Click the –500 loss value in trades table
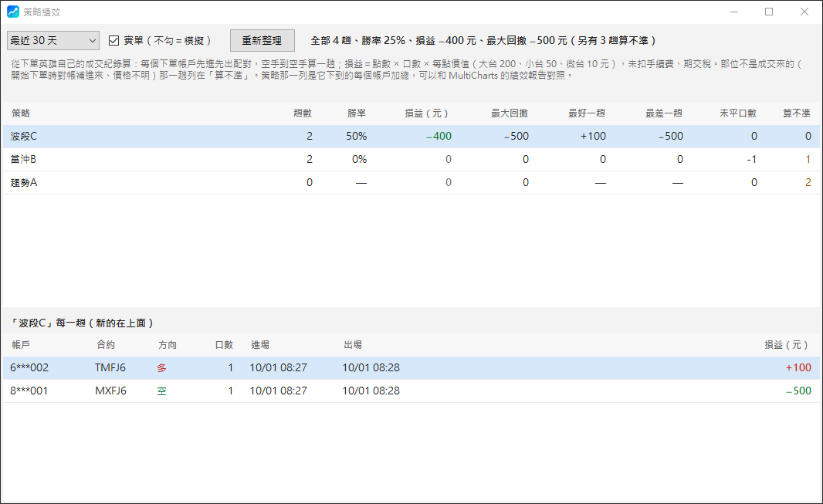This screenshot has height=504, width=823. (798, 391)
